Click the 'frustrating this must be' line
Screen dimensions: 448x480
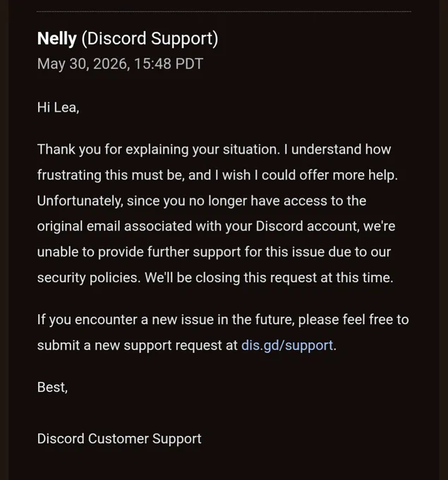tap(217, 175)
